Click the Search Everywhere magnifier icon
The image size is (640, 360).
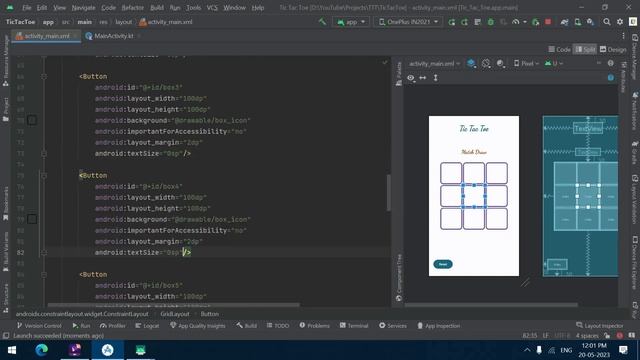click(x=607, y=22)
